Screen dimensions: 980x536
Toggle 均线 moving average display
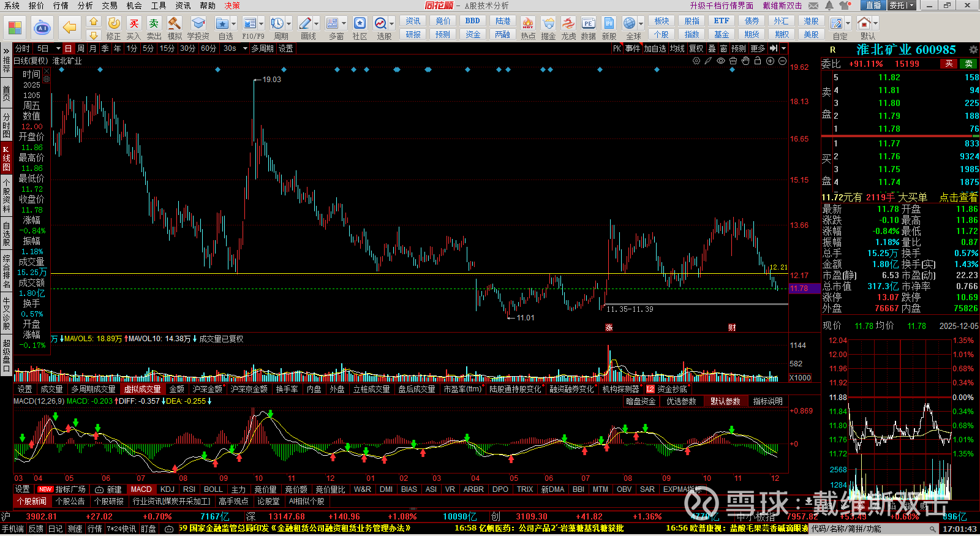677,48
